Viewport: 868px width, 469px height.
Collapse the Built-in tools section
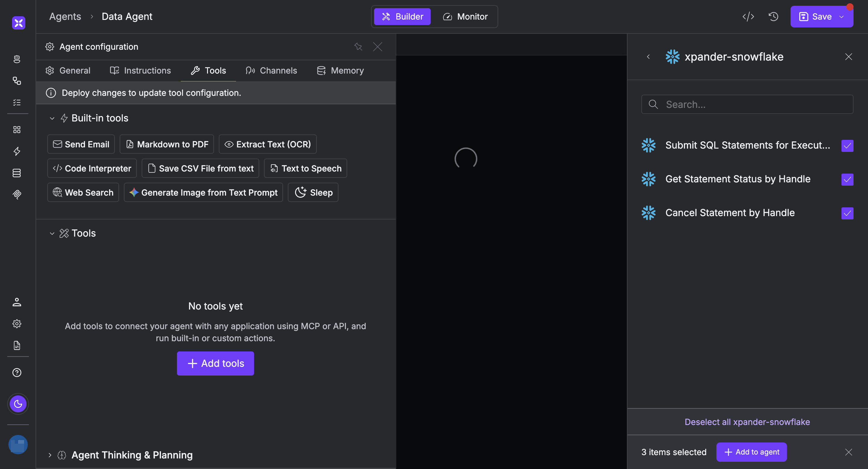(x=52, y=118)
